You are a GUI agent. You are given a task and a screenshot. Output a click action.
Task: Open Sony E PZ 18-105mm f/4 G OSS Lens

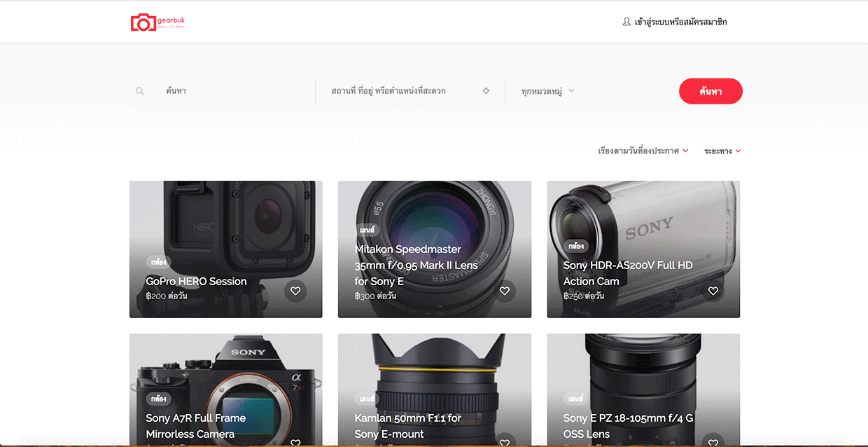point(628,426)
